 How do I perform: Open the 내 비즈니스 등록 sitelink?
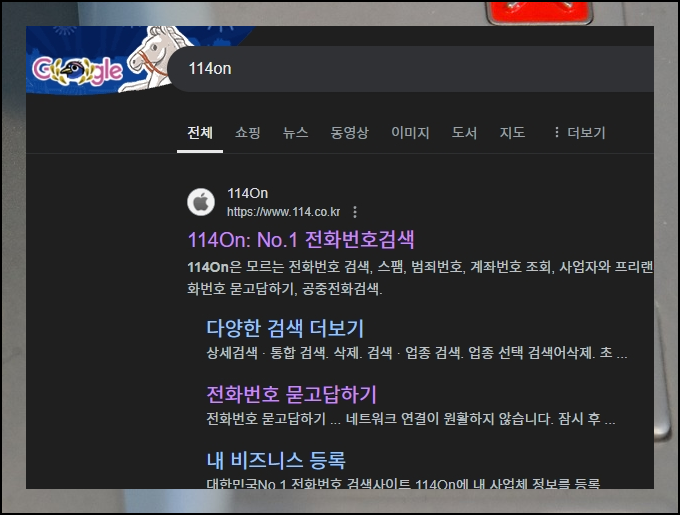tap(276, 460)
